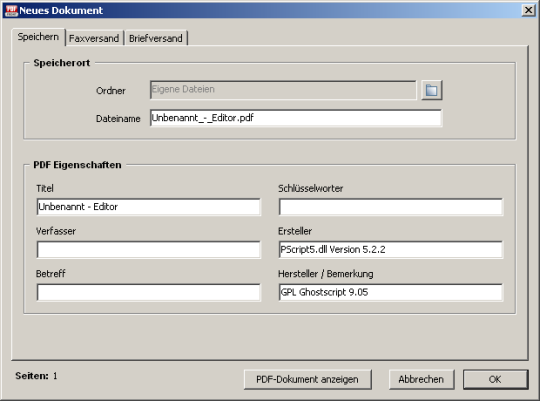Open the Briefversand tab

pyautogui.click(x=156, y=38)
